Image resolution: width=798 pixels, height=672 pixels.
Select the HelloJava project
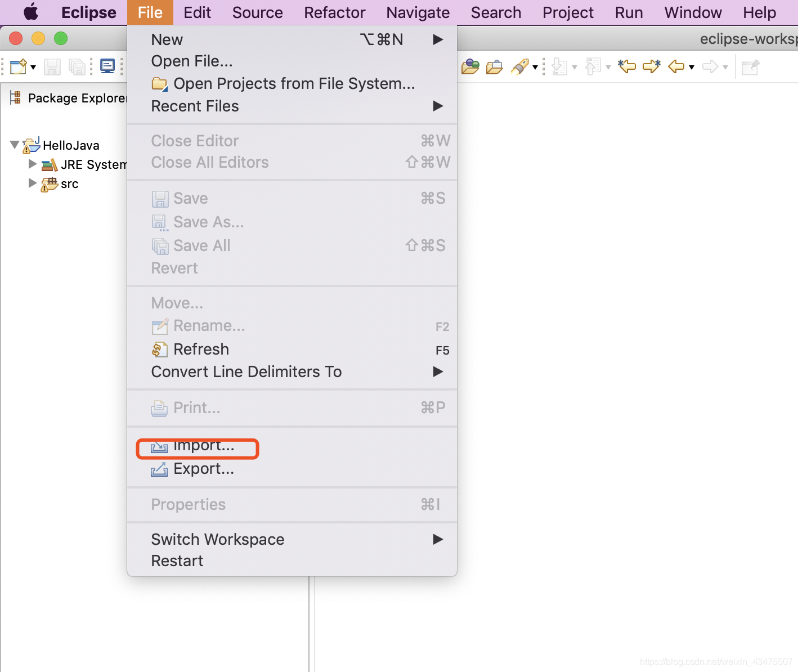71,145
